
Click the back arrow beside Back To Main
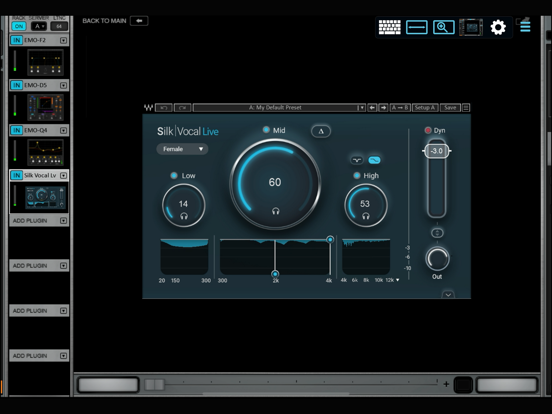[x=139, y=21]
